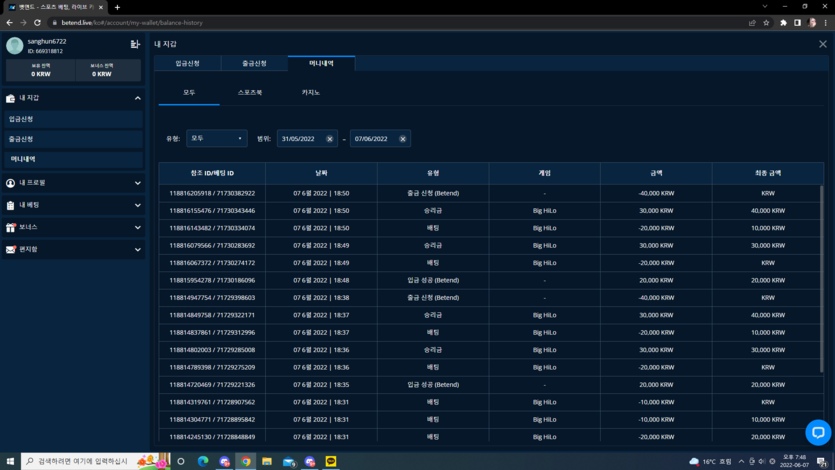Screen dimensions: 835x470
Task: Click row ID 118814720469 / 71729221326
Action: click(x=212, y=385)
